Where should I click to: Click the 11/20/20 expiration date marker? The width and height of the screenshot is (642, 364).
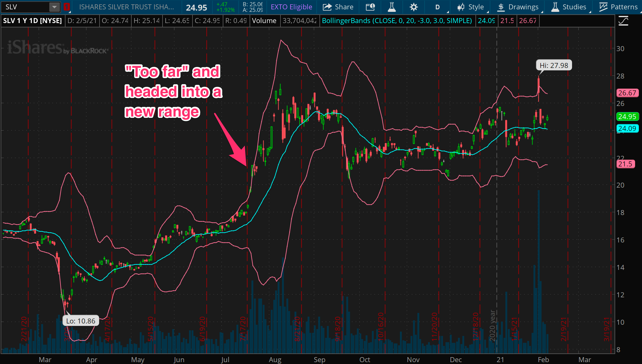point(434,327)
